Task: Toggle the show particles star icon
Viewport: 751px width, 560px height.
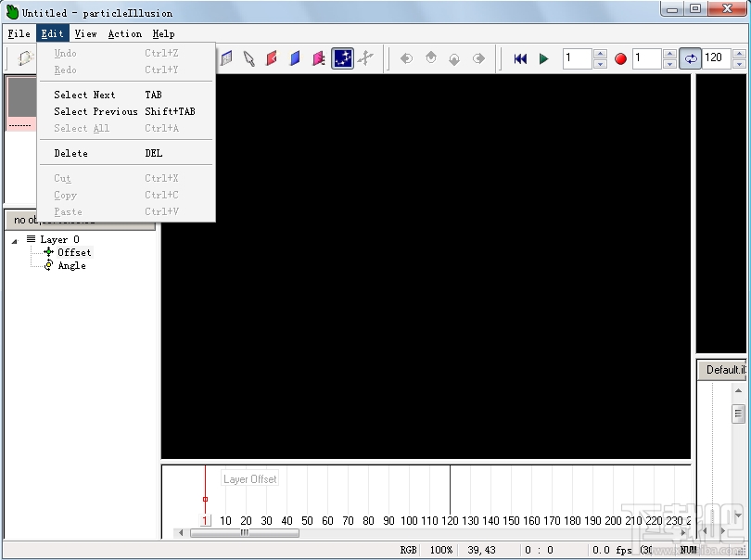Action: pos(343,58)
